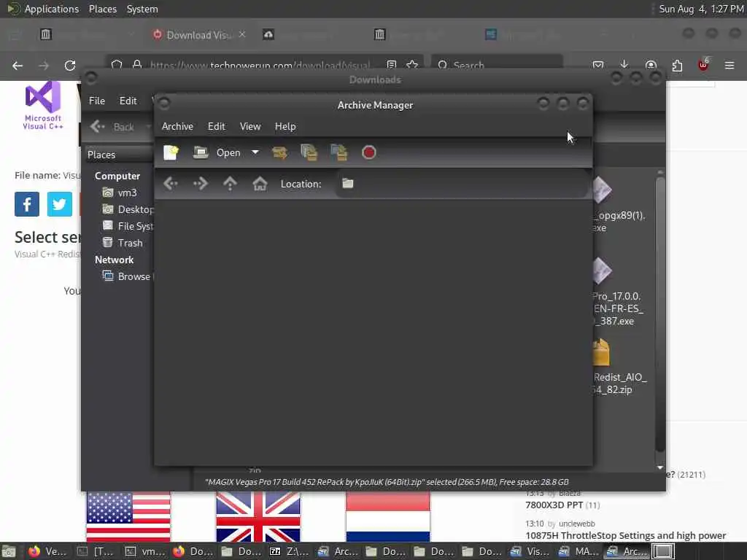
Task: Open the Places menu in top panel
Action: [102, 9]
